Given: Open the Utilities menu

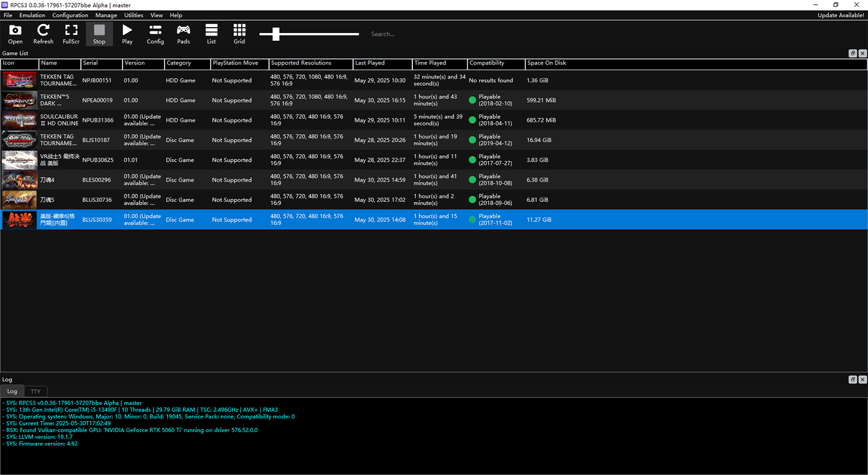Looking at the screenshot, I should [x=134, y=15].
